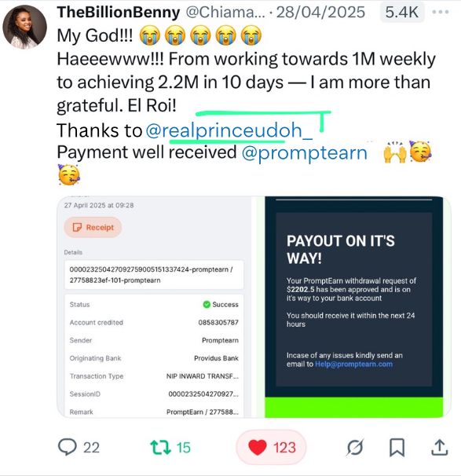The image size is (461, 476).
Task: Click the 5.4K views badge
Action: (x=402, y=12)
